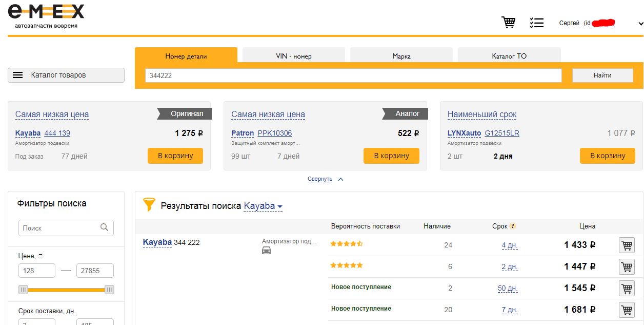Click the orange filter funnel icon
The height and width of the screenshot is (325, 644).
click(149, 205)
